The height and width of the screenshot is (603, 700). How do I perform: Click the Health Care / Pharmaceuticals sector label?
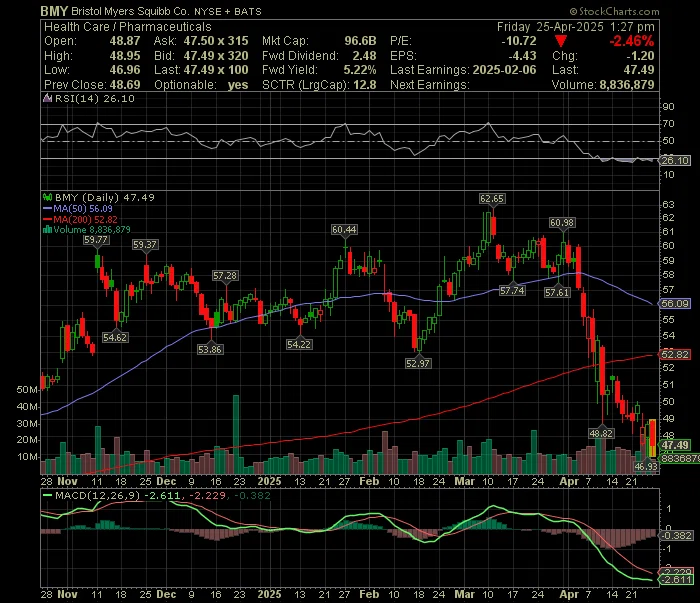(x=128, y=27)
